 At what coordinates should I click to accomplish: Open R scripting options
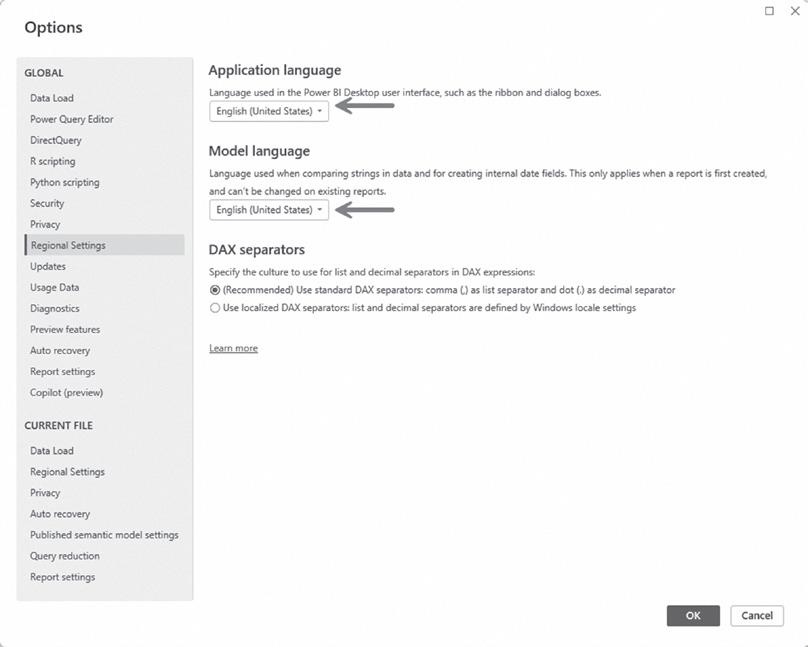coord(53,161)
